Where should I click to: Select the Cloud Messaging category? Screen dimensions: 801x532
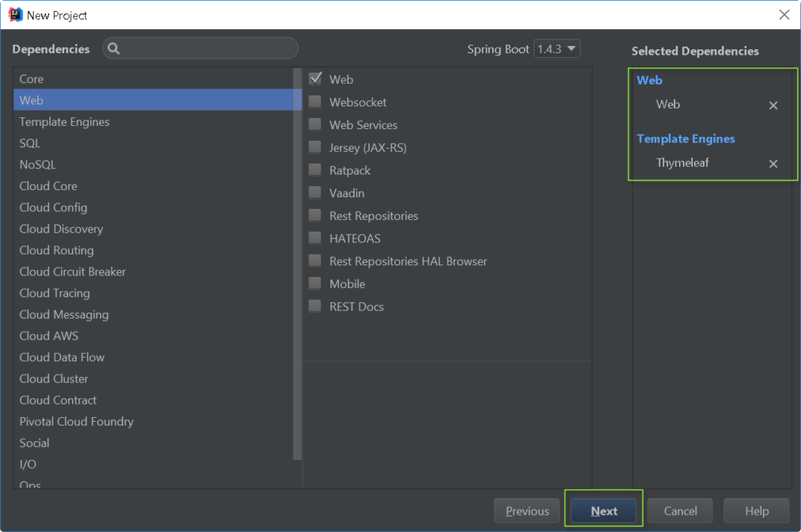click(154, 315)
